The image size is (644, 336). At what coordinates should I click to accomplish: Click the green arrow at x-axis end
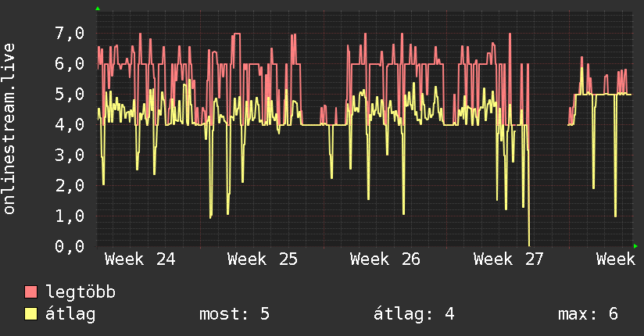pyautogui.click(x=635, y=246)
